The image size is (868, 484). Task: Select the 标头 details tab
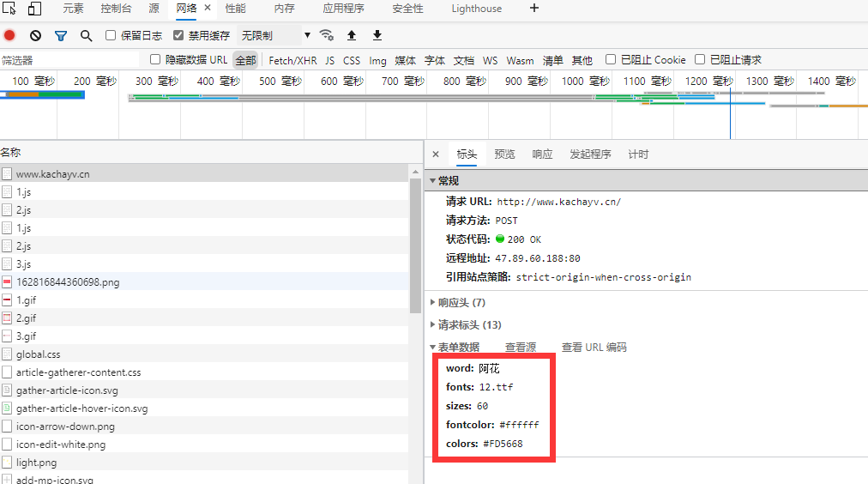(467, 154)
